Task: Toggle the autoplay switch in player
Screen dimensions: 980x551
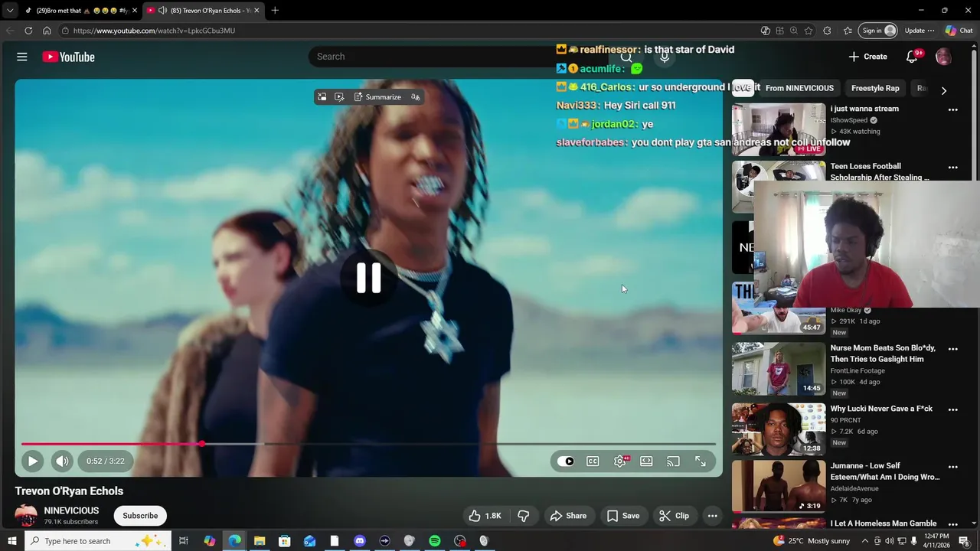Action: pyautogui.click(x=566, y=461)
